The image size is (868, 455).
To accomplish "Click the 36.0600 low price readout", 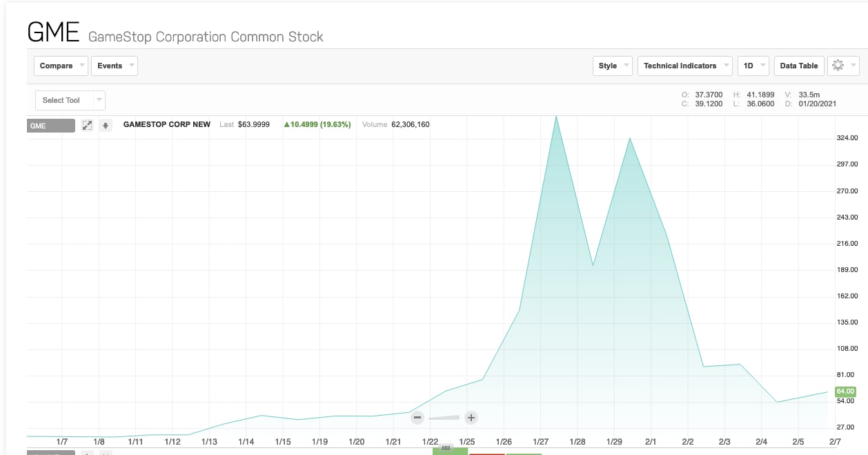I will point(760,104).
